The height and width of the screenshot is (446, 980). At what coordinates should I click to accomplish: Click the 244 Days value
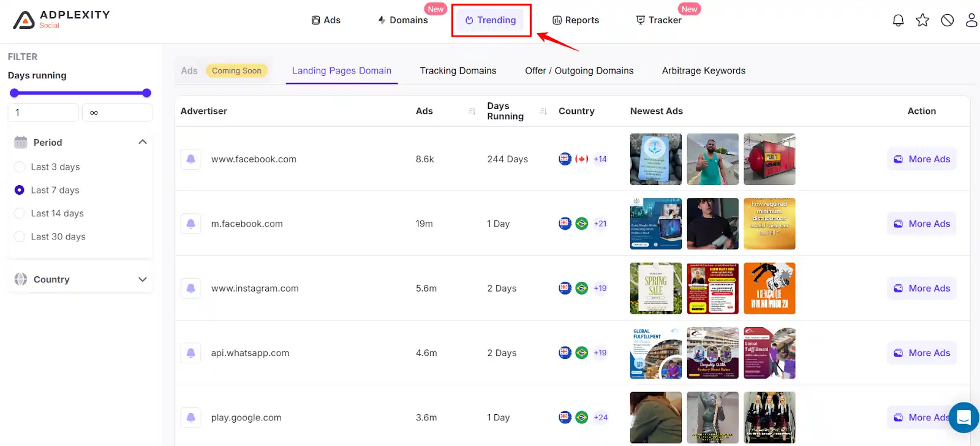(507, 159)
